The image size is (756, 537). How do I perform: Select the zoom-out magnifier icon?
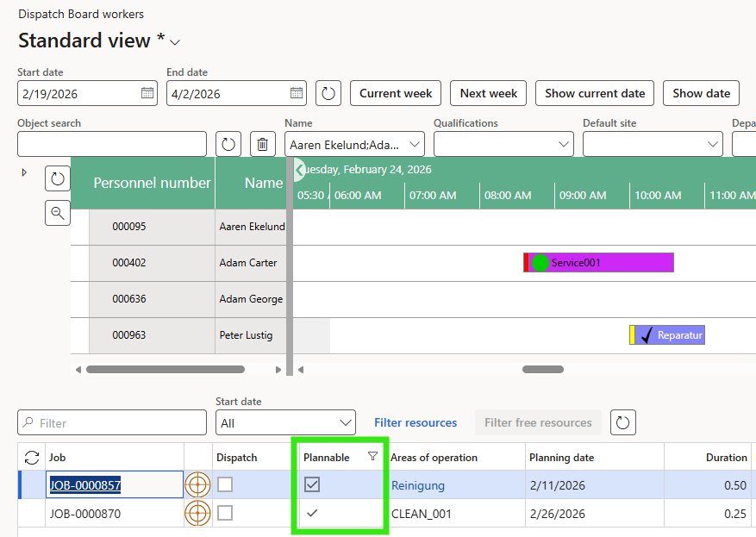[57, 212]
